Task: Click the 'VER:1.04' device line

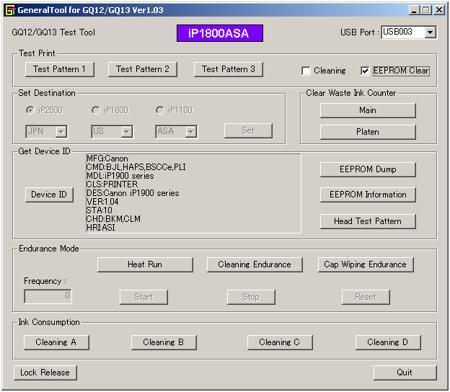Action: pyautogui.click(x=102, y=202)
